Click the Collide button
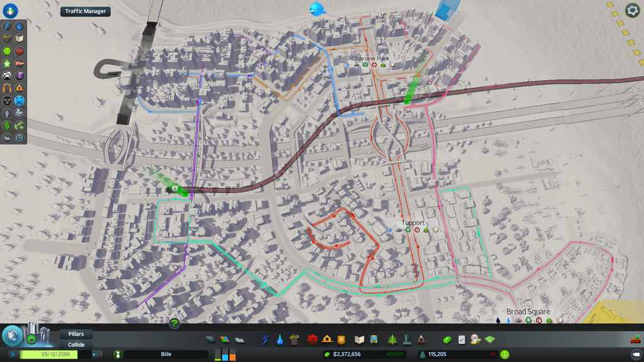Image resolution: width=644 pixels, height=362 pixels. (76, 345)
